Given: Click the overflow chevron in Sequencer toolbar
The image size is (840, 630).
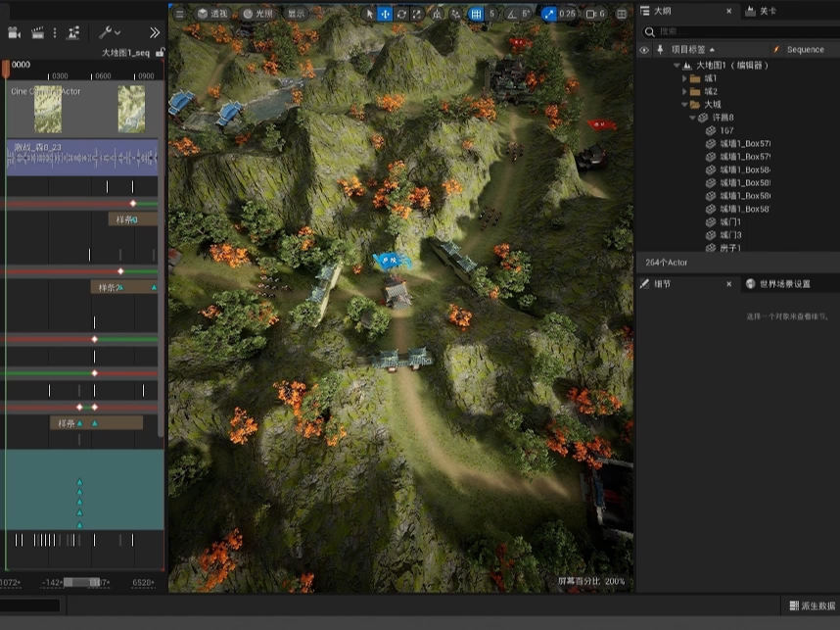Looking at the screenshot, I should point(155,31).
